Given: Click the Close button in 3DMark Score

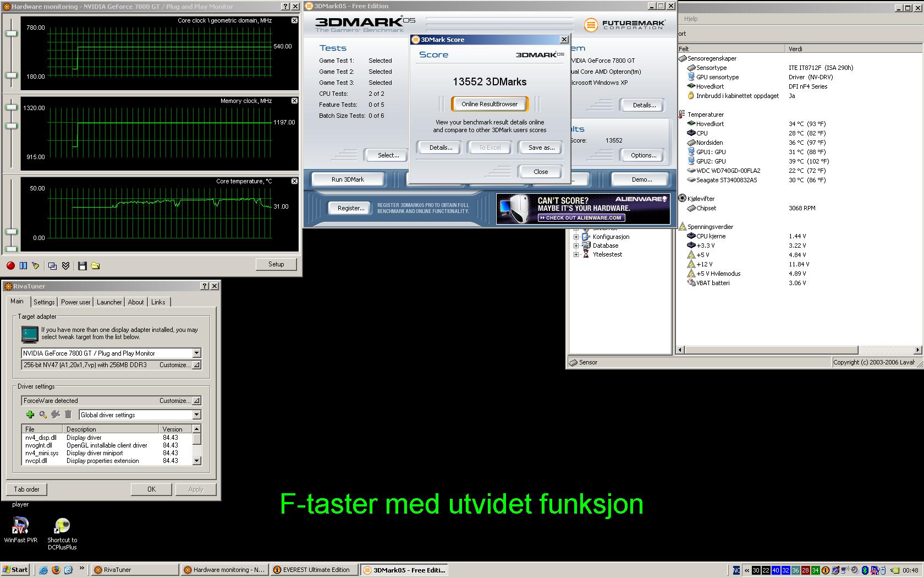Looking at the screenshot, I should click(541, 172).
